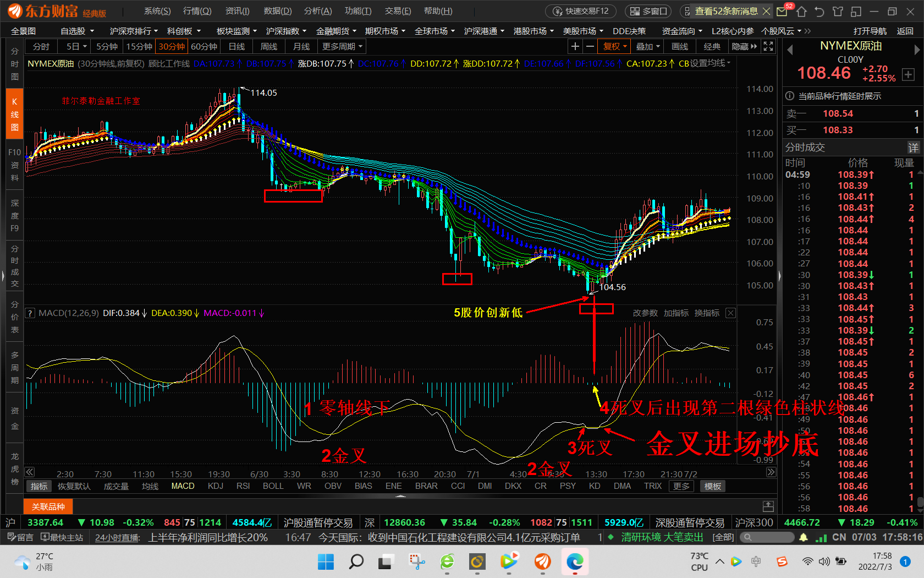This screenshot has height=578, width=924.
Task: Add NYMEX crude to watchlist plus icon
Action: (908, 75)
